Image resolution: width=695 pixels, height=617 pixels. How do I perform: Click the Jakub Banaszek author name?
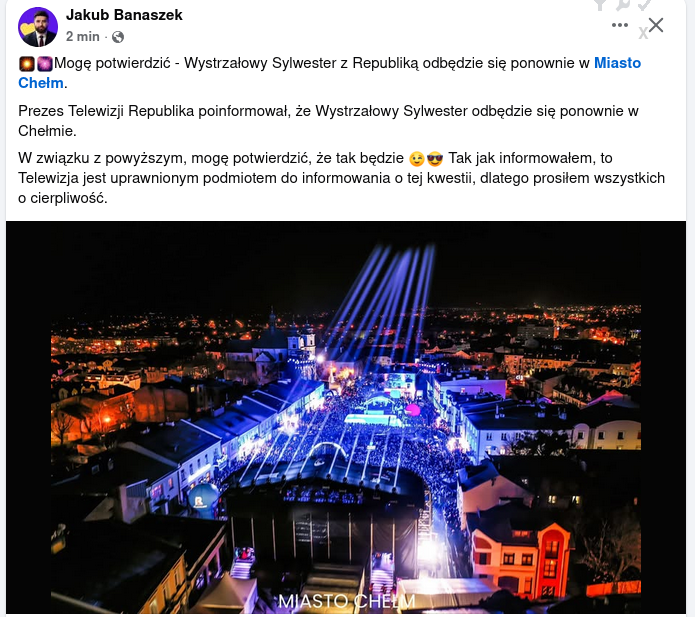pyautogui.click(x=124, y=15)
